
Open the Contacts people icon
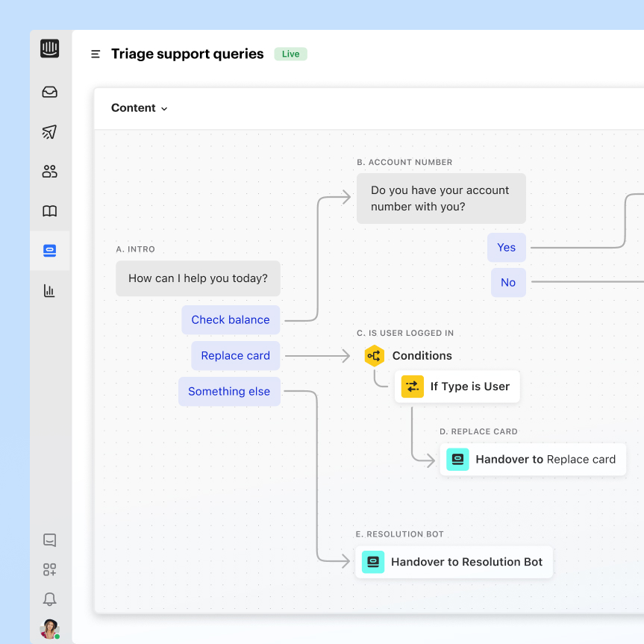click(49, 171)
